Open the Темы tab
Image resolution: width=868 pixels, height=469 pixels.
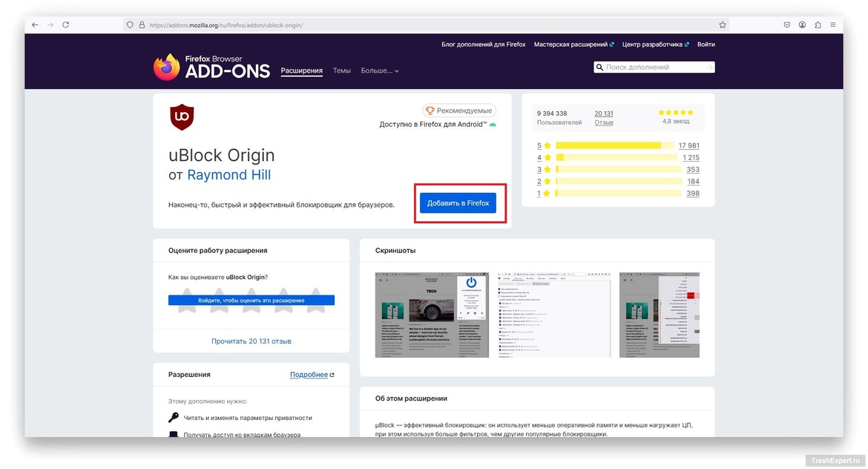(x=341, y=70)
